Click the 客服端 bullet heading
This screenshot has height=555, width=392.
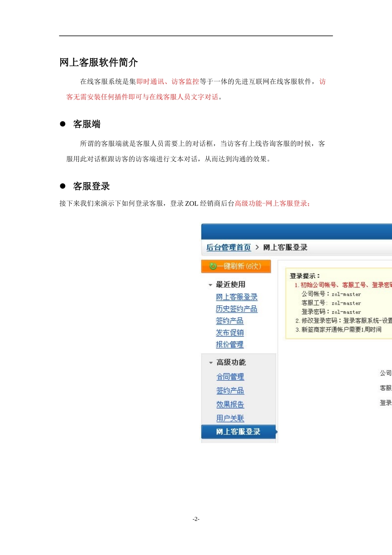pos(87,124)
